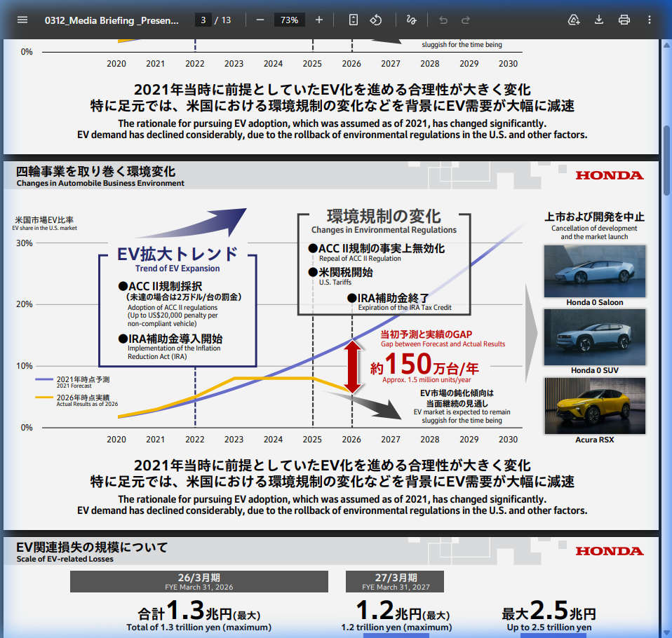Undo the last annotation
The image size is (672, 638).
coord(443,20)
